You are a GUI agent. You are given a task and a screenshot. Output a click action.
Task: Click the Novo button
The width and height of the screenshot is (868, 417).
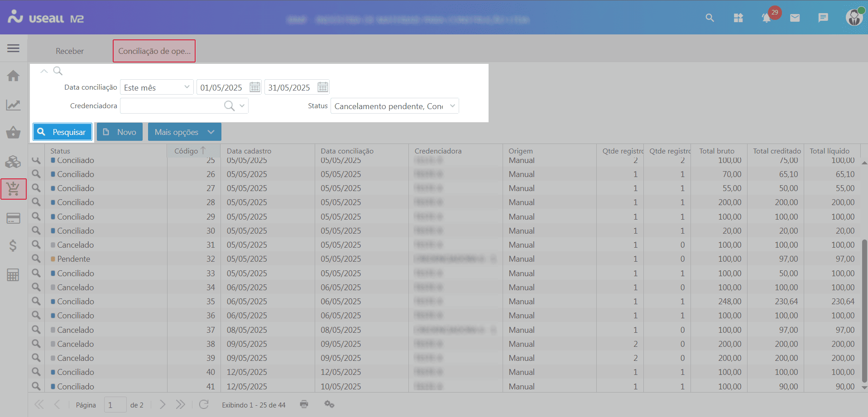click(x=120, y=132)
